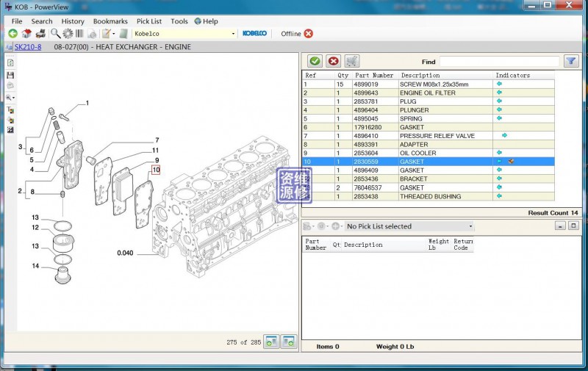Click the right arrow indicator for PRESSURE RELIEF VALVE
Viewport: 588px width, 371px height.
click(x=504, y=135)
